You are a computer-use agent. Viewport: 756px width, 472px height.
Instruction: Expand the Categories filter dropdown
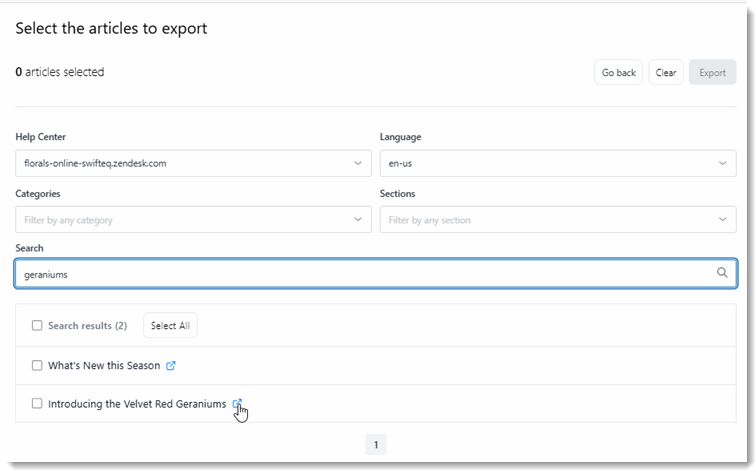pos(193,220)
